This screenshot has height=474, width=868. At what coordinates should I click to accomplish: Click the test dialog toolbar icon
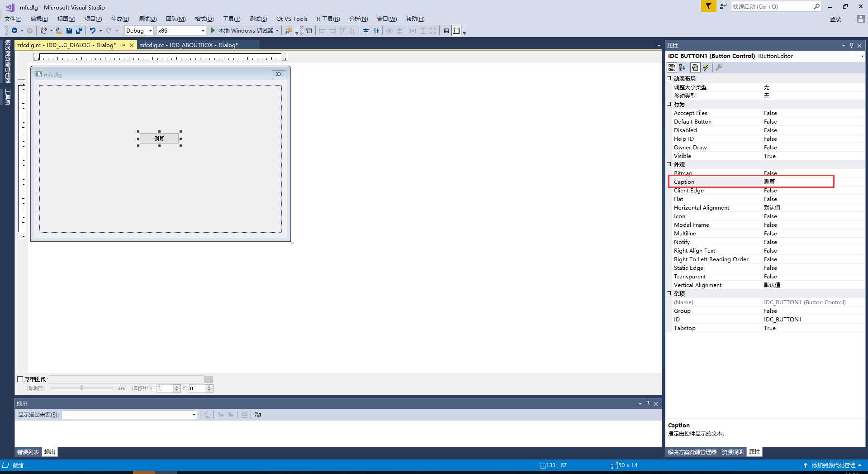pos(309,30)
